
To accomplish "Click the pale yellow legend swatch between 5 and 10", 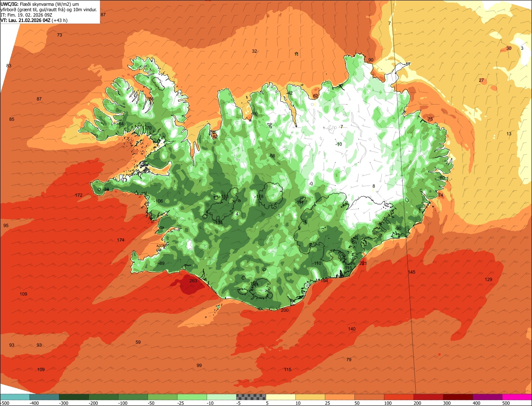I will pyautogui.click(x=281, y=397).
